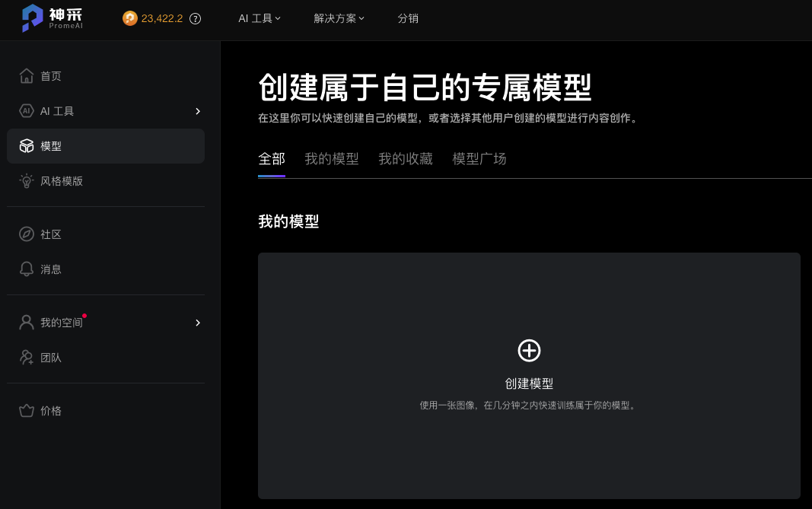Viewport: 812px width, 509px height.
Task: Click the gold coin balance icon
Action: pyautogui.click(x=130, y=18)
